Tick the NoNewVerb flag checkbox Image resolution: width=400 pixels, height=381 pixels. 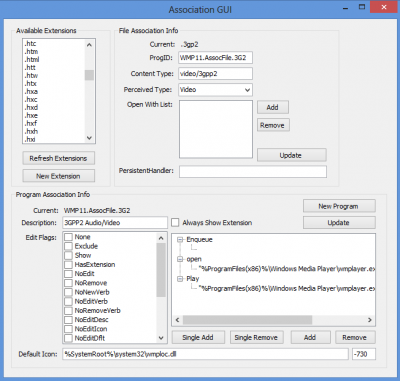[x=68, y=292]
